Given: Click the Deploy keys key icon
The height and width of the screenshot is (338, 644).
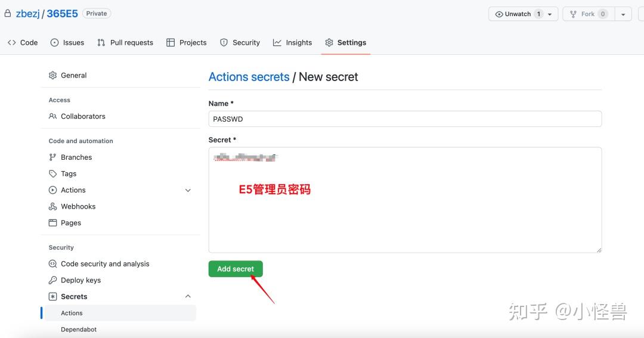Looking at the screenshot, I should pyautogui.click(x=52, y=281).
